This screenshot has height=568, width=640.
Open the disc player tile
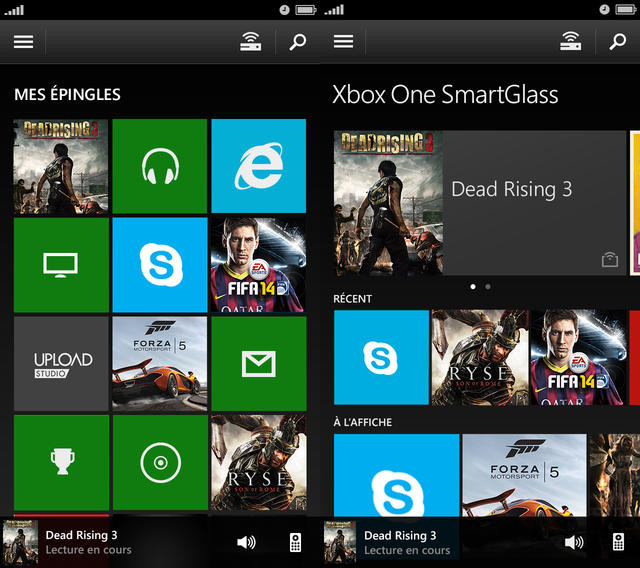click(x=160, y=463)
